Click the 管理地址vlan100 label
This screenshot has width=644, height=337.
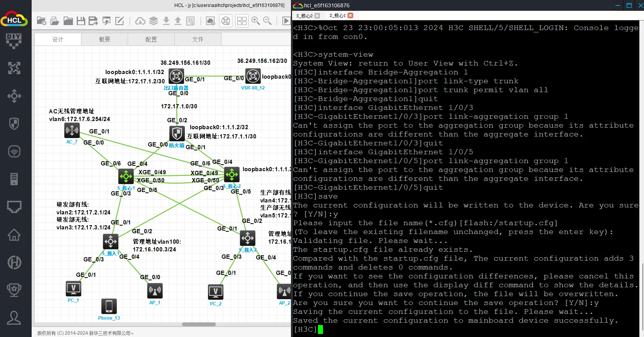tap(157, 242)
